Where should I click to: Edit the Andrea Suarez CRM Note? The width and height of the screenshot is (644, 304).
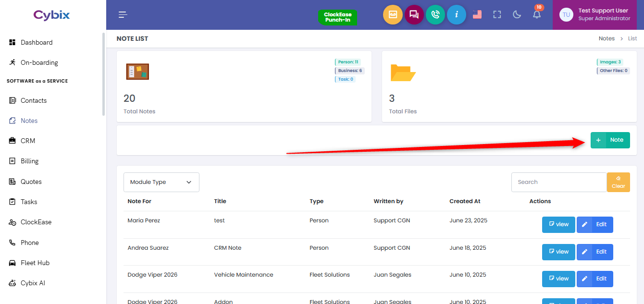coord(595,252)
